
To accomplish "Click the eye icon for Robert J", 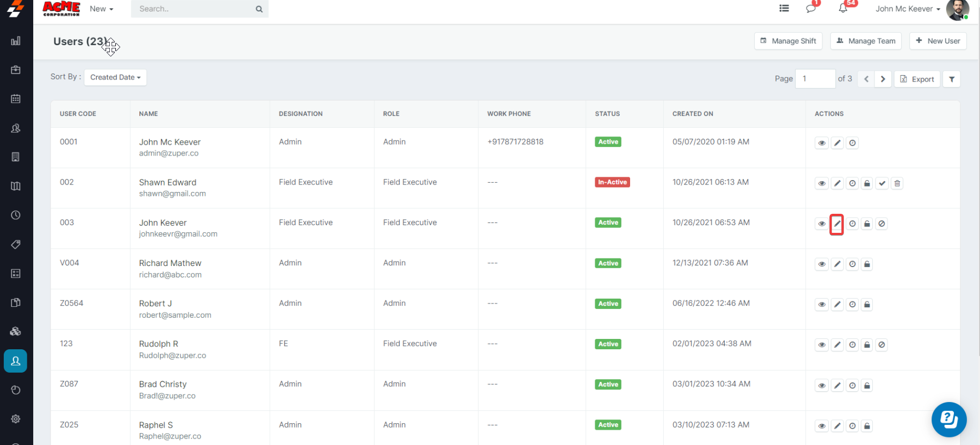I will pos(822,305).
